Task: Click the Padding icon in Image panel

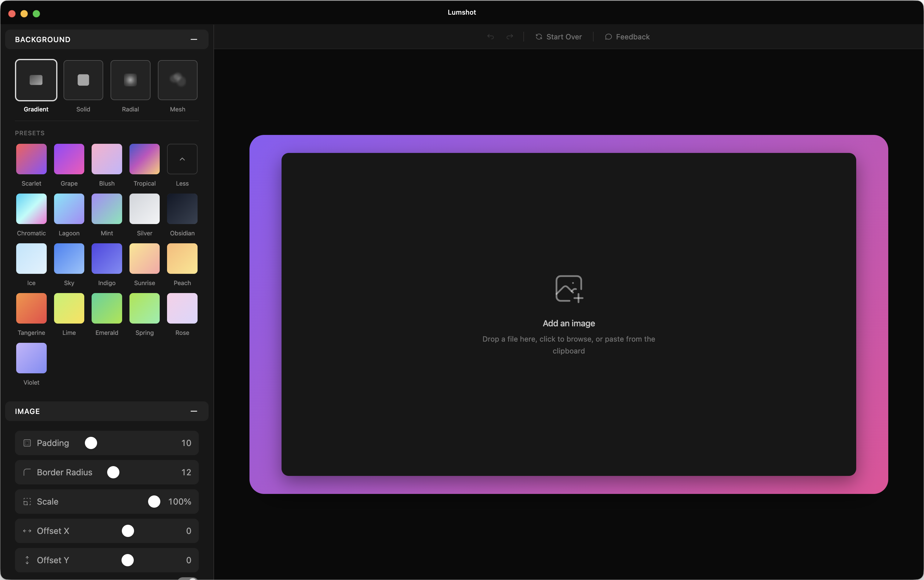Action: tap(27, 443)
